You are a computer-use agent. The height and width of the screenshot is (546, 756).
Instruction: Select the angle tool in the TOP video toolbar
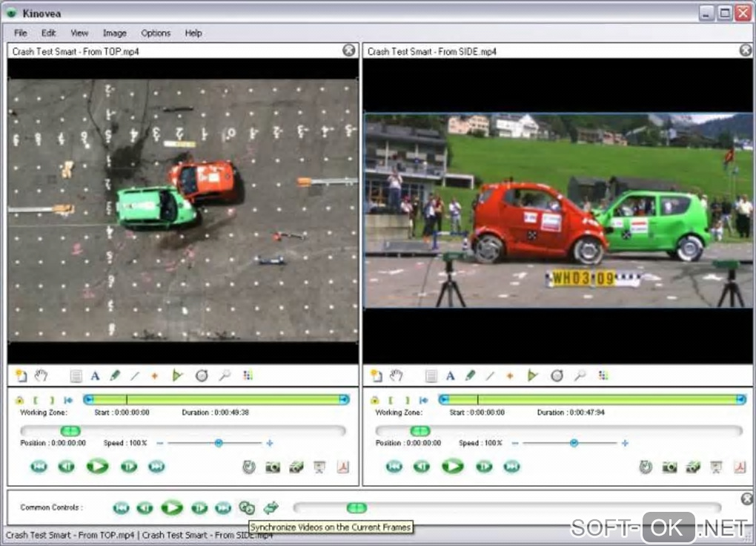[x=177, y=375]
